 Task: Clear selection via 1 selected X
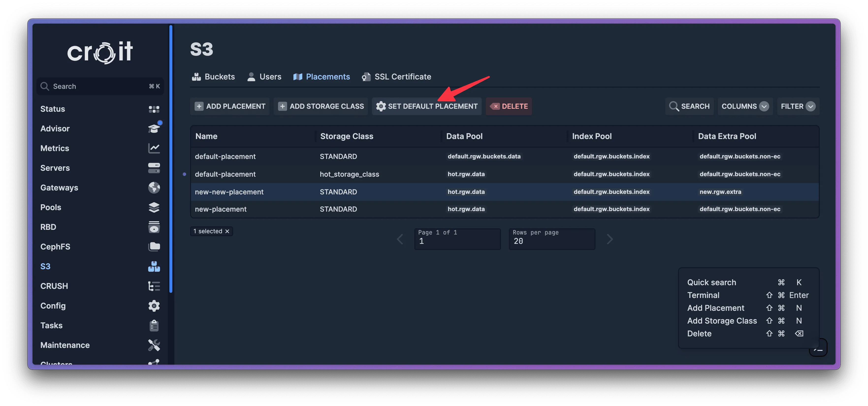[227, 231]
